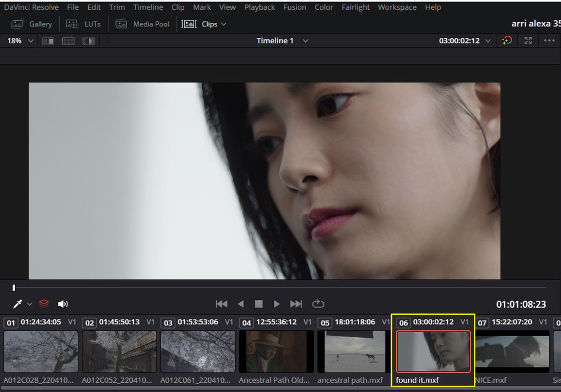The width and height of the screenshot is (561, 392).
Task: Expand the Clips filter dropdown arrow
Action: point(224,24)
